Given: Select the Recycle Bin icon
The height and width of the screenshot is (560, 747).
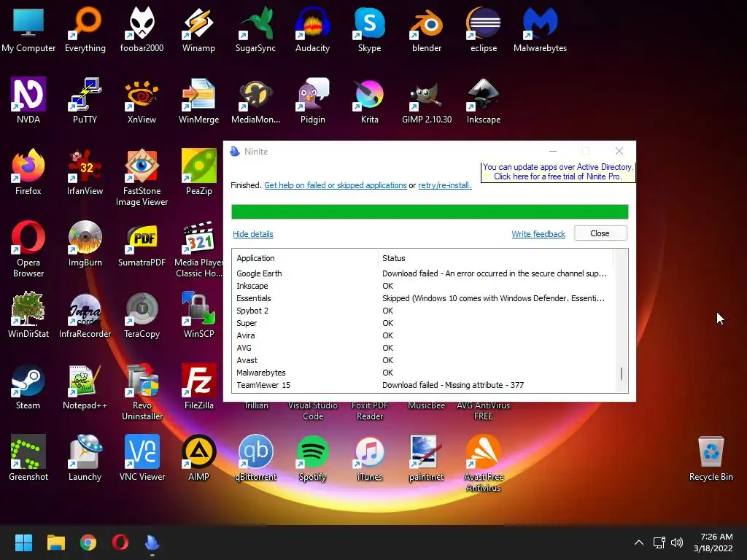Looking at the screenshot, I should (x=711, y=458).
